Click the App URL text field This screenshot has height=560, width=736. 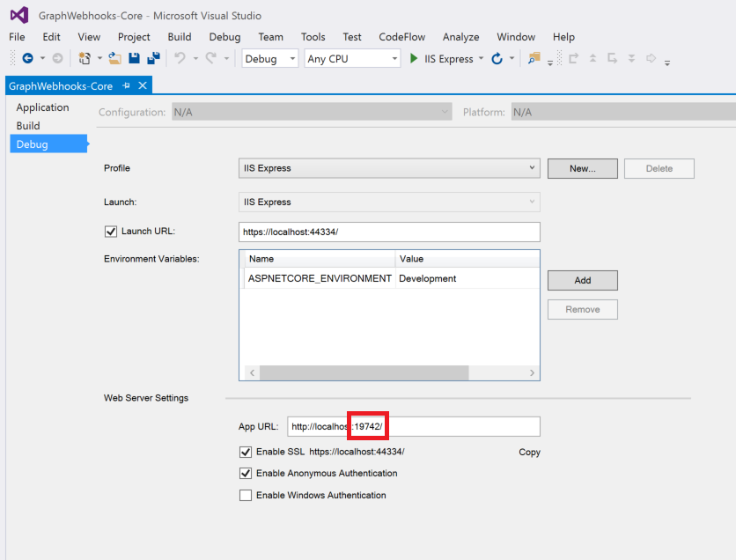[x=414, y=427]
